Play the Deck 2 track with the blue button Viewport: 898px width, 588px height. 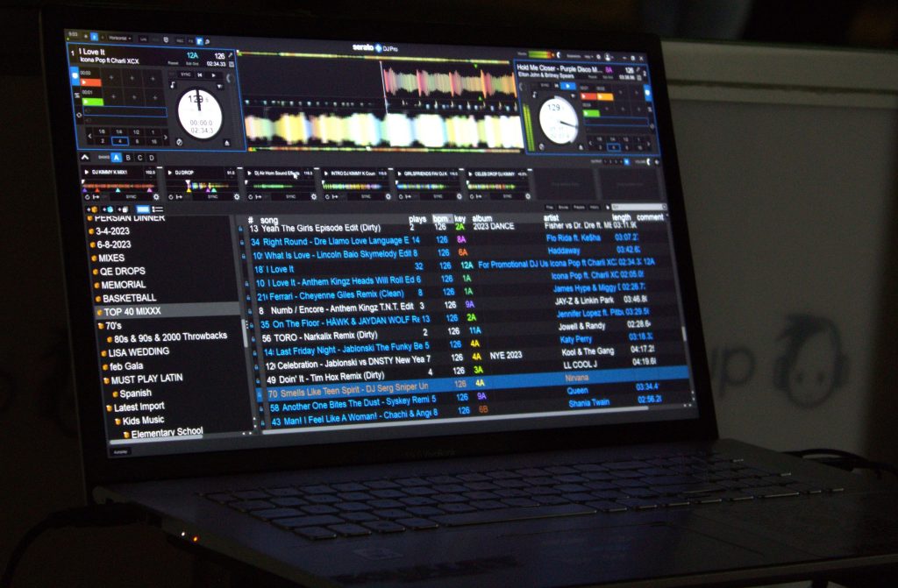click(567, 86)
